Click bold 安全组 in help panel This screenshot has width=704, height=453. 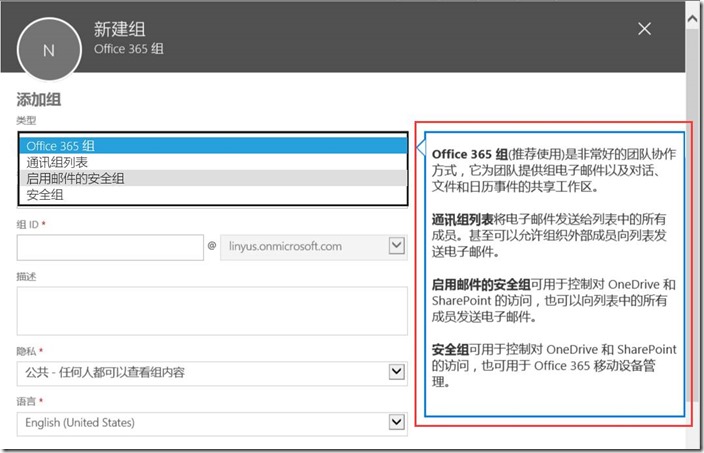pyautogui.click(x=450, y=350)
